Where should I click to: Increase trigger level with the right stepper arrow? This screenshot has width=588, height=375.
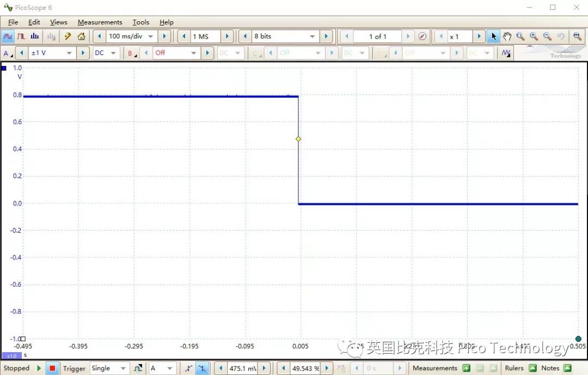(x=264, y=368)
